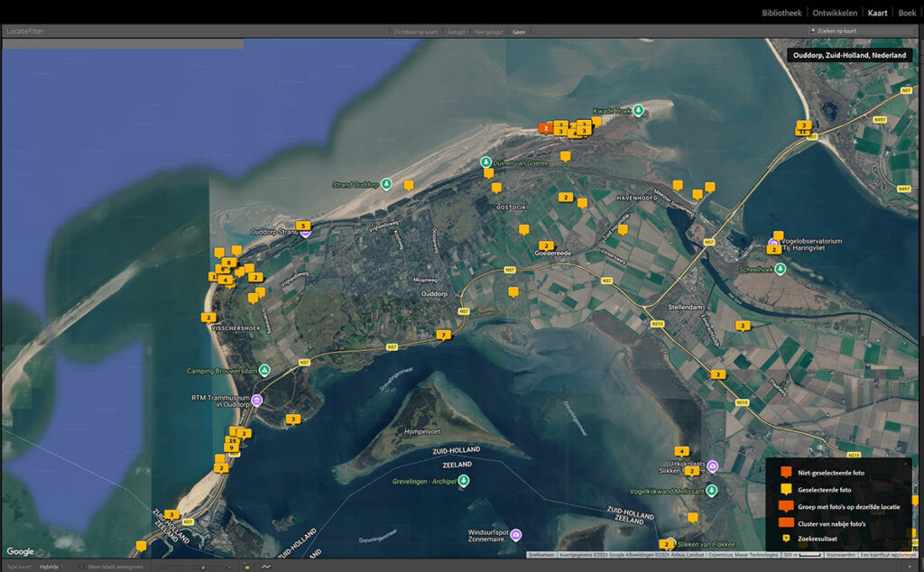924x572 pixels.
Task: Click the lock markers padlock icon
Action: (246, 567)
